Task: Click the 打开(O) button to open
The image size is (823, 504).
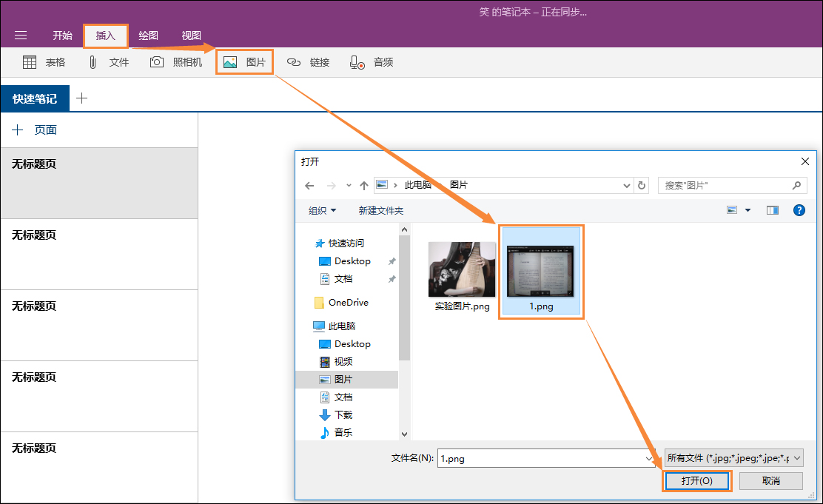Action: click(x=696, y=480)
